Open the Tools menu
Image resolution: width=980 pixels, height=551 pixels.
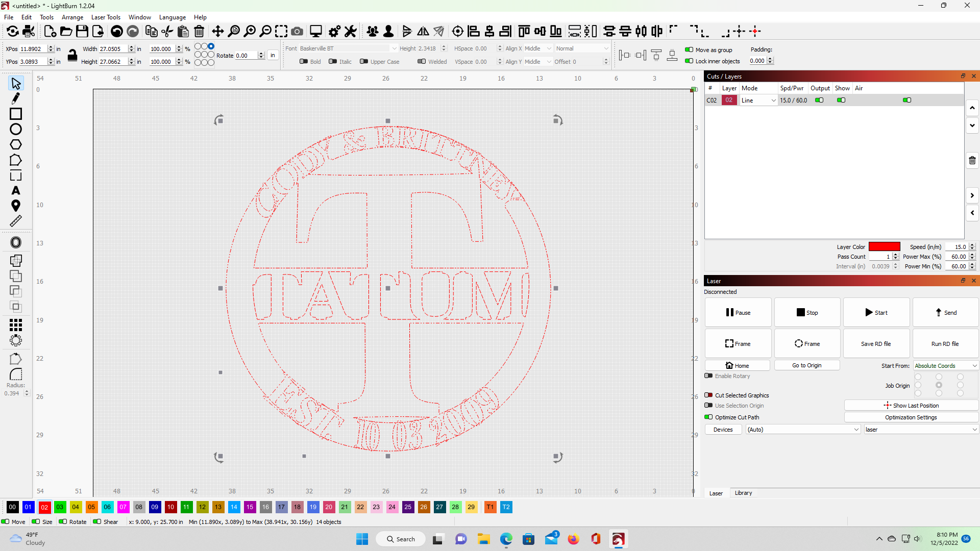click(46, 17)
